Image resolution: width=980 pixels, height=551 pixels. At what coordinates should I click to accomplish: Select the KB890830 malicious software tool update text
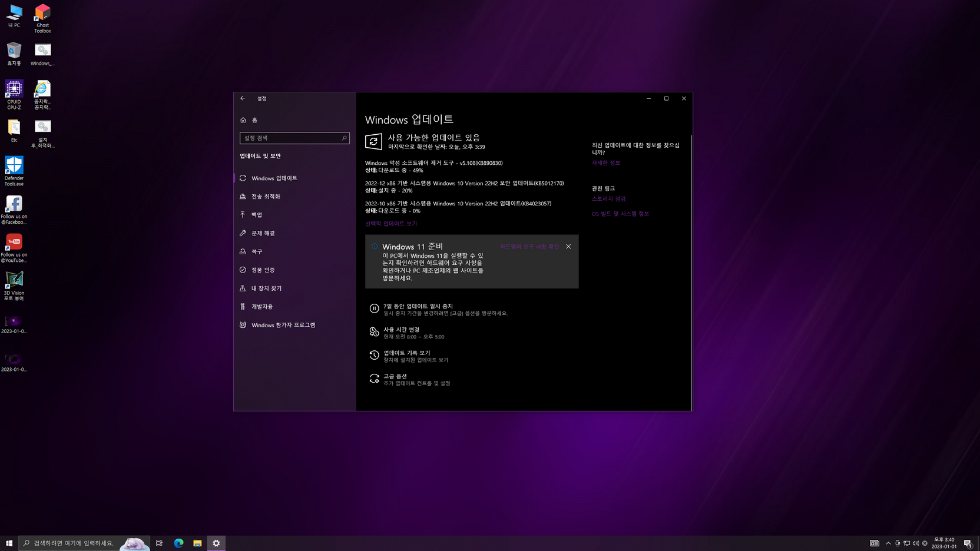click(434, 163)
